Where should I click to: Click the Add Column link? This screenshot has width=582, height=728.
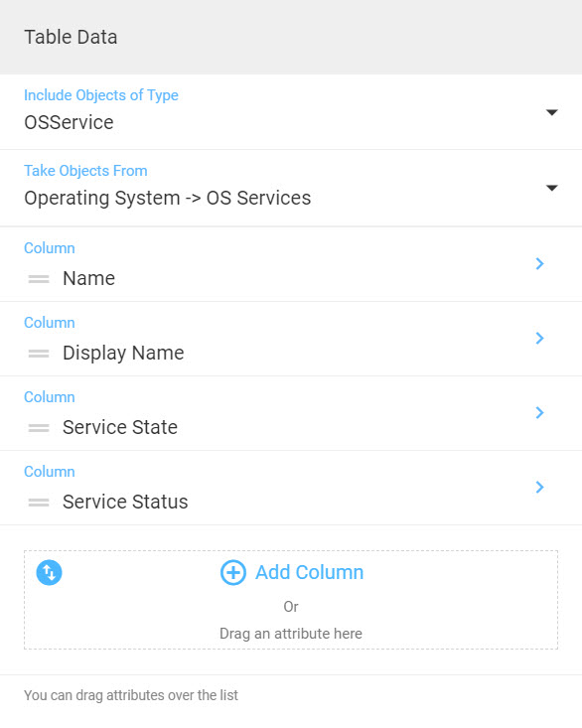coord(309,572)
